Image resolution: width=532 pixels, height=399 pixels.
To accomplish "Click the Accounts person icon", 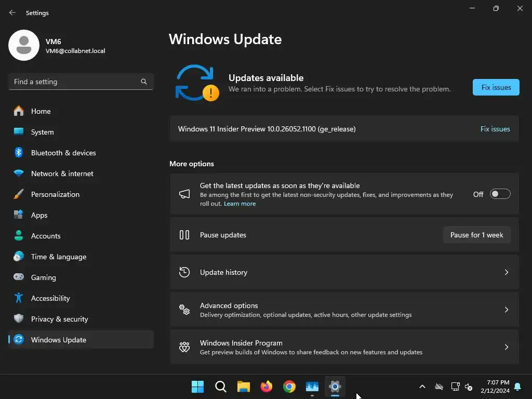I will pos(19,235).
